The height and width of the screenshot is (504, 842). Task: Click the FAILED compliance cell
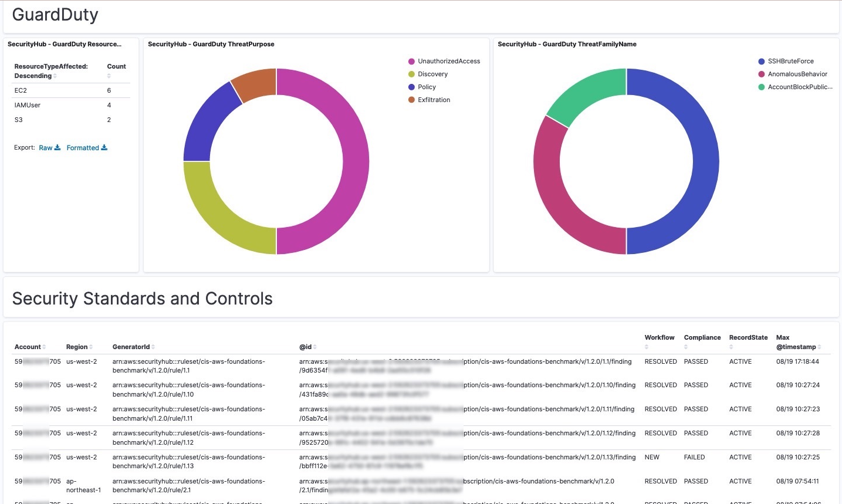694,457
